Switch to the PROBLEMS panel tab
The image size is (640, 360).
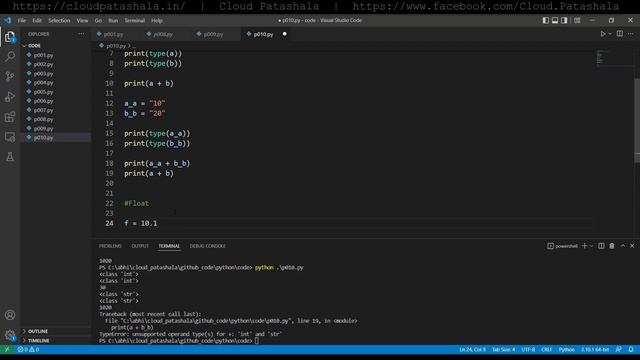[x=110, y=246]
